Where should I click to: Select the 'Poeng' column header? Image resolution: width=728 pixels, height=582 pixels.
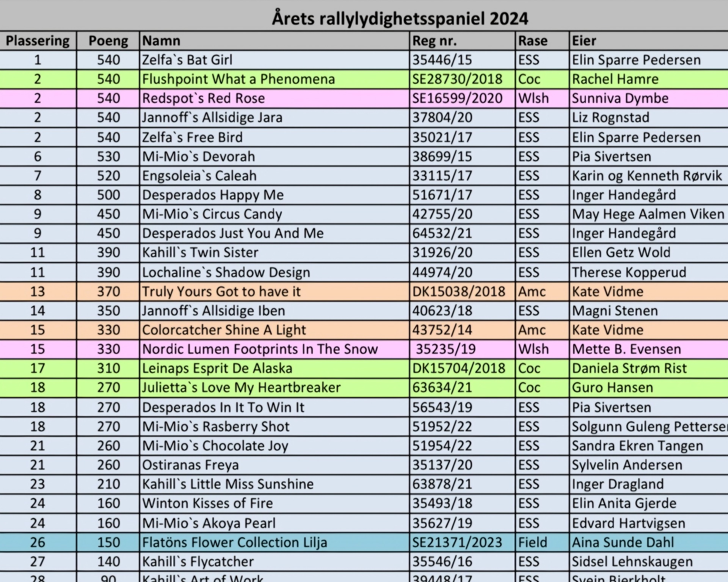click(x=108, y=41)
